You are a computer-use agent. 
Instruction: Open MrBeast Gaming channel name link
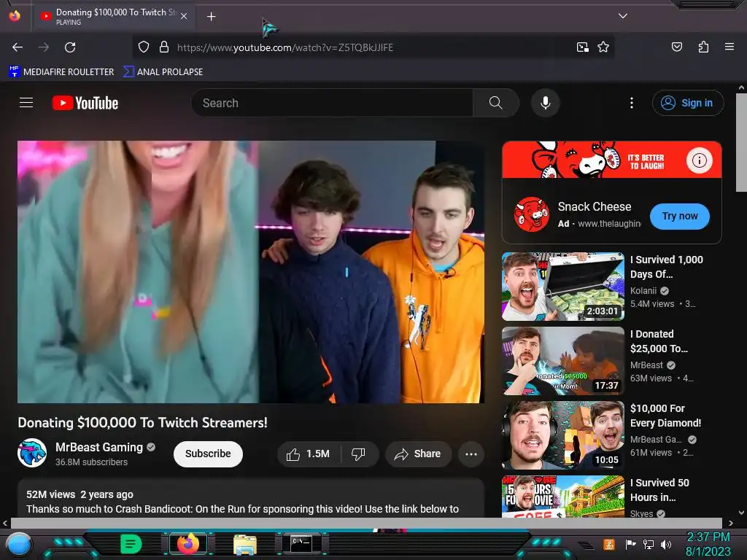tap(99, 447)
